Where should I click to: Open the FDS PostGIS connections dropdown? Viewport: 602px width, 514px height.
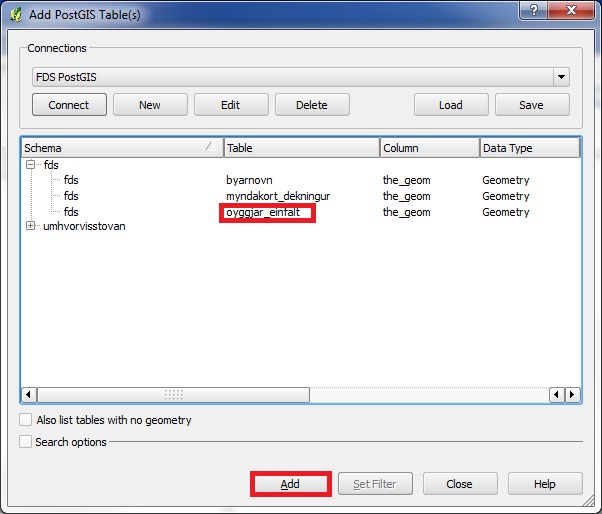561,77
